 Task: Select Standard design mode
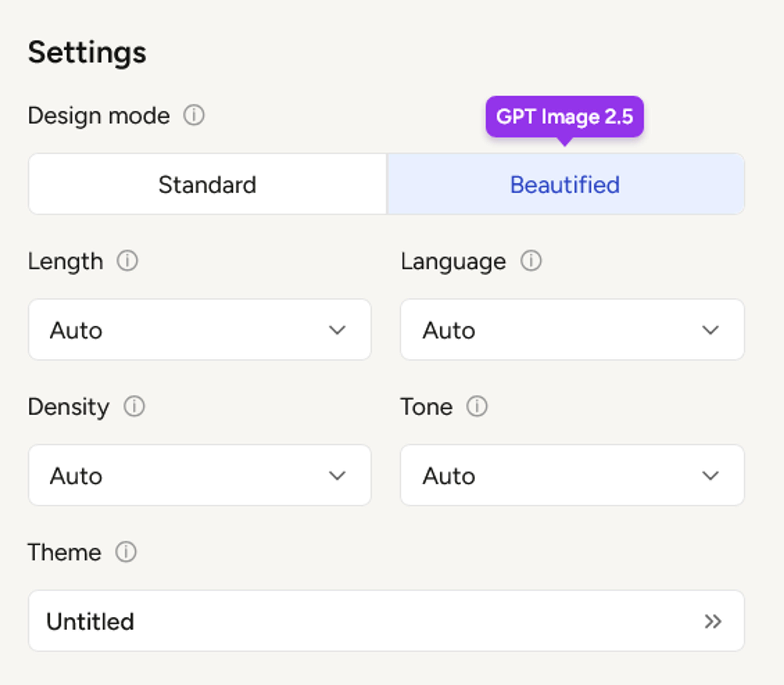[208, 184]
